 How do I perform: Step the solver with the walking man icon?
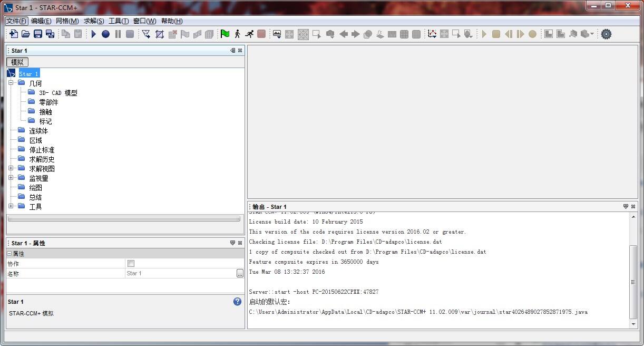click(237, 34)
